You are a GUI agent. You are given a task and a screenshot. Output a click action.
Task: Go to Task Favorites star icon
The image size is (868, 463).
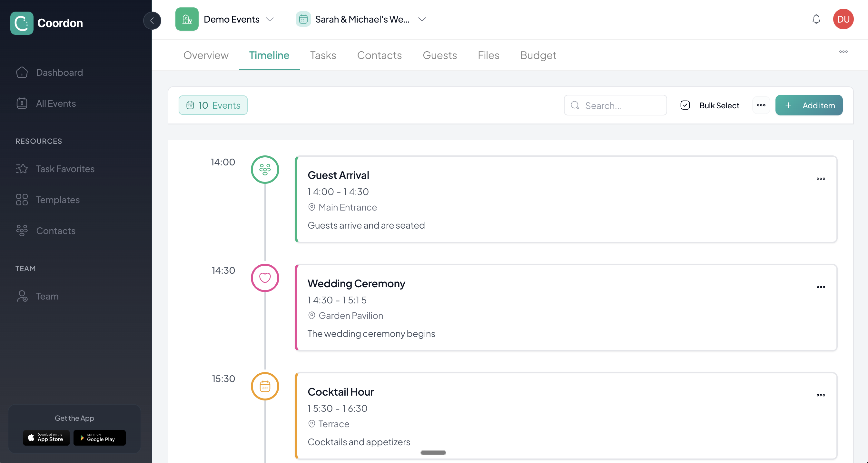[x=22, y=169]
